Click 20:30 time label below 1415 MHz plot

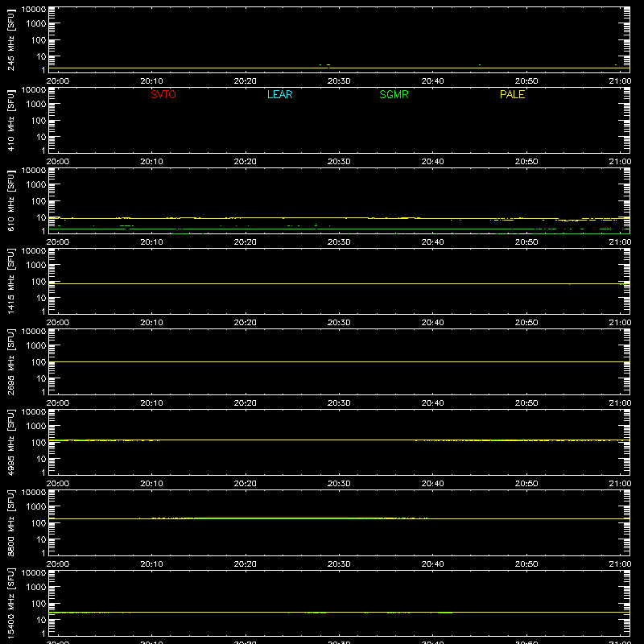click(339, 323)
